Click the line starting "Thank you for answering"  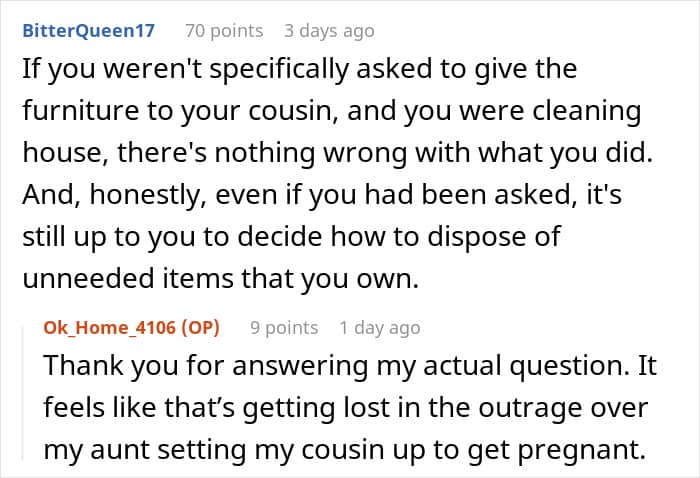pos(348,364)
